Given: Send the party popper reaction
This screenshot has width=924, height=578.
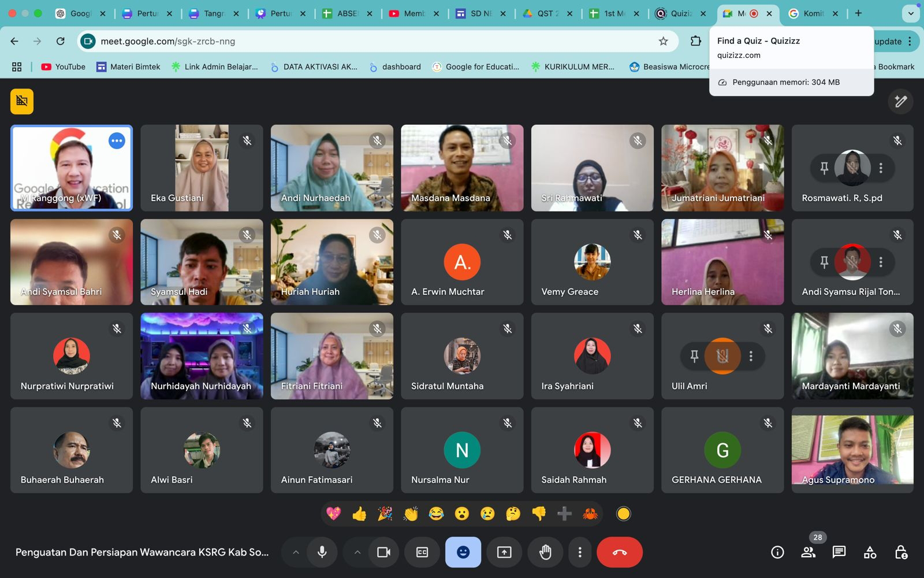Looking at the screenshot, I should pos(385,513).
